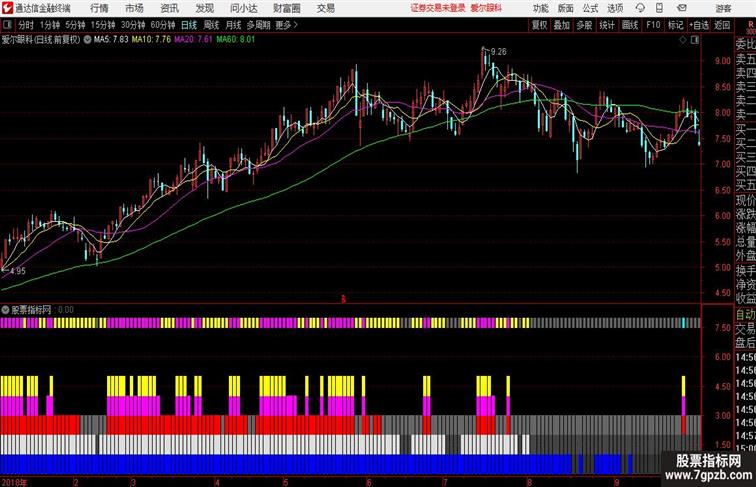Open the headset customer service icon
756x487 pixels.
(640, 8)
